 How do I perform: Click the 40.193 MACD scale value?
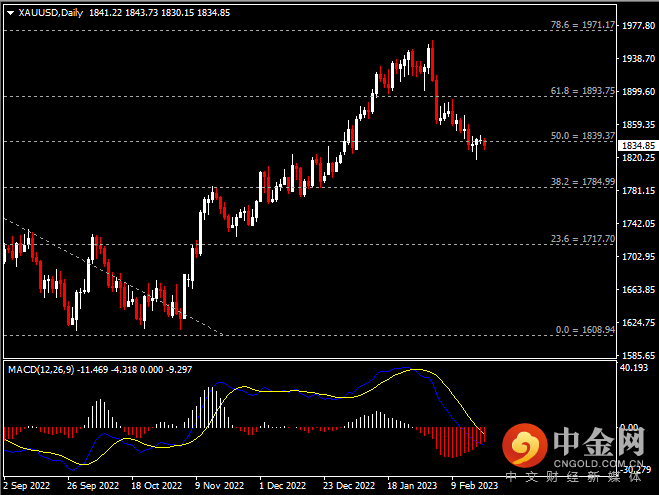click(x=634, y=368)
